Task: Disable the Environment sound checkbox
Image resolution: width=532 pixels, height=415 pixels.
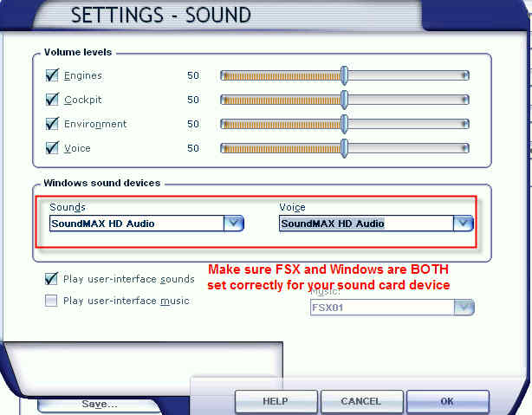Action: tap(52, 124)
